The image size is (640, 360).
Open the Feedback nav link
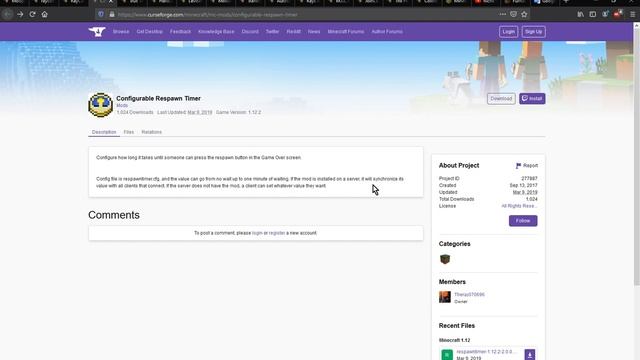pyautogui.click(x=180, y=31)
